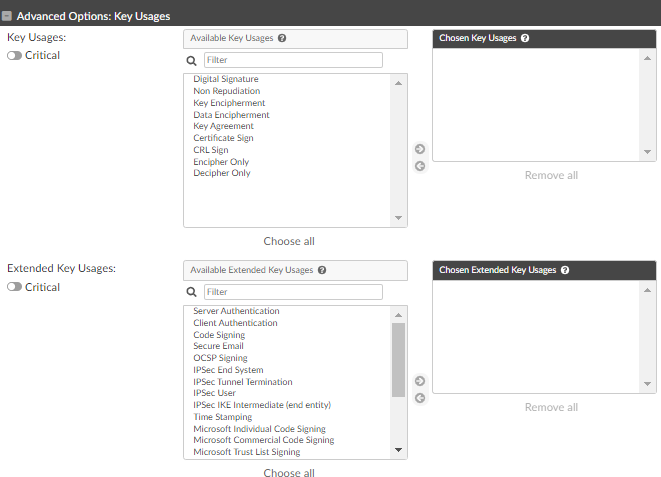Select Digital Signature in available usages
This screenshot has width=661, height=477.
pos(226,79)
